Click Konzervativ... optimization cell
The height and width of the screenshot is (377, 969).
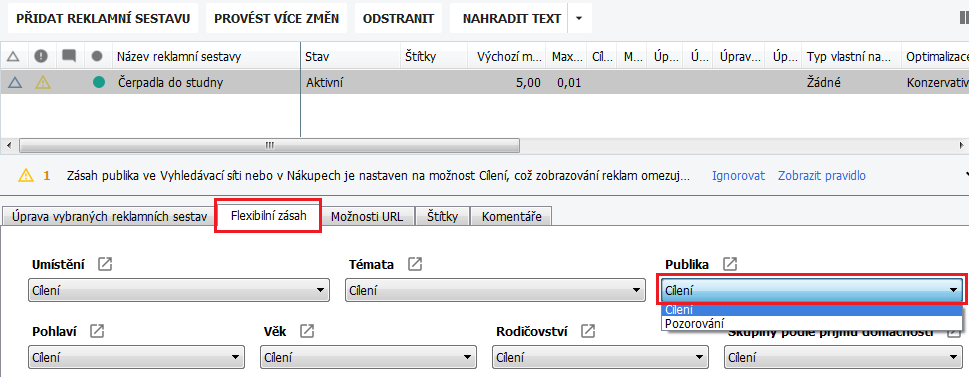pyautogui.click(x=937, y=82)
